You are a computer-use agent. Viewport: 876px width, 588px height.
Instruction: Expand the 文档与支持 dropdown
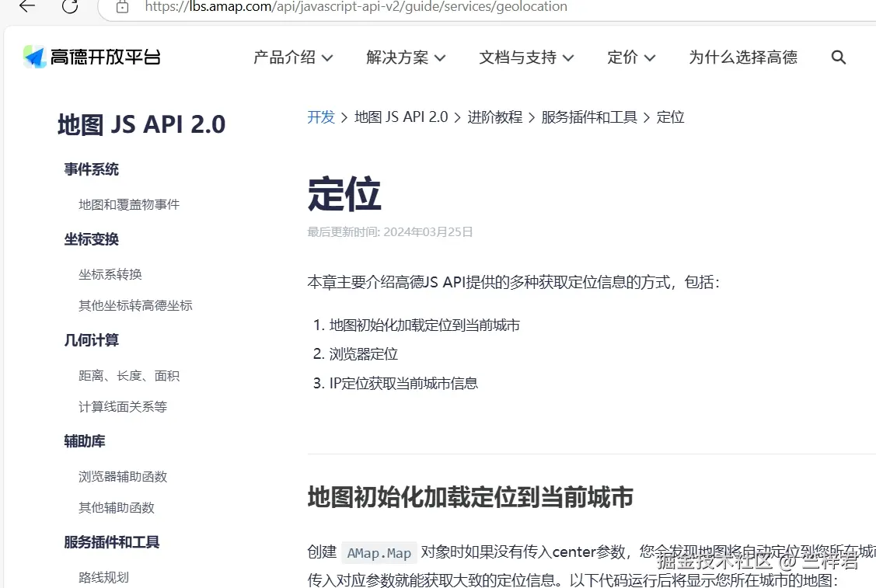[526, 57]
